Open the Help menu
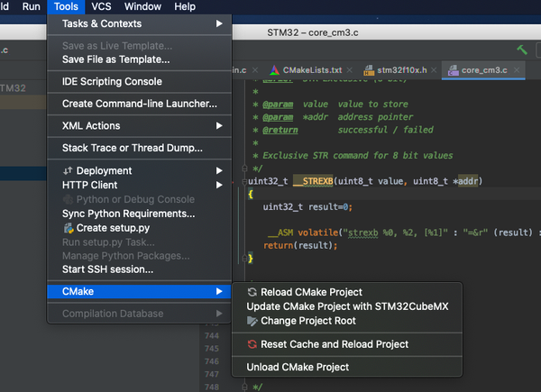Screen dimensions: 541x392 click(x=185, y=6)
